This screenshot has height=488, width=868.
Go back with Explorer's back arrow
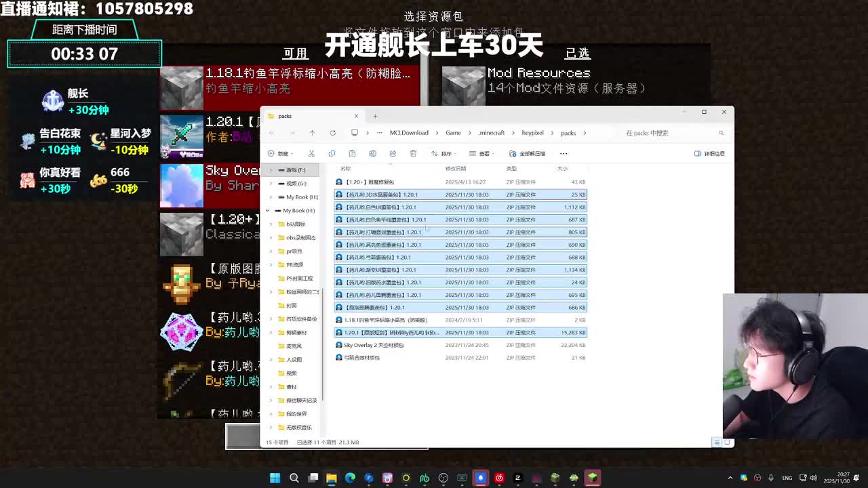click(x=271, y=133)
